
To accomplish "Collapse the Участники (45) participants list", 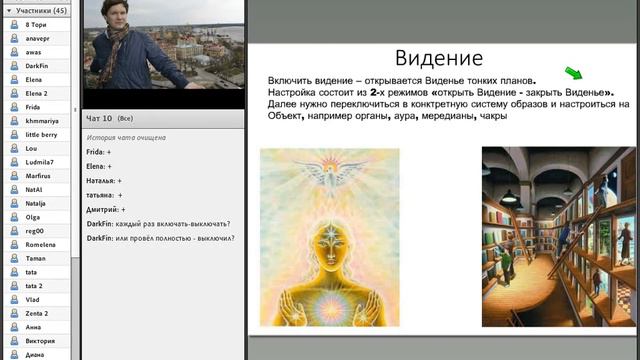I will point(9,11).
